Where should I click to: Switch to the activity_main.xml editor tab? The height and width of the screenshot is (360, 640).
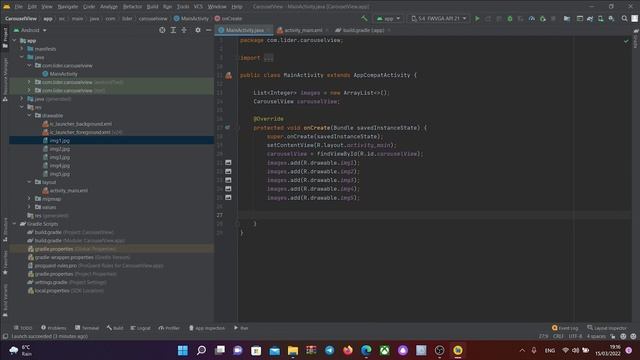[x=303, y=30]
